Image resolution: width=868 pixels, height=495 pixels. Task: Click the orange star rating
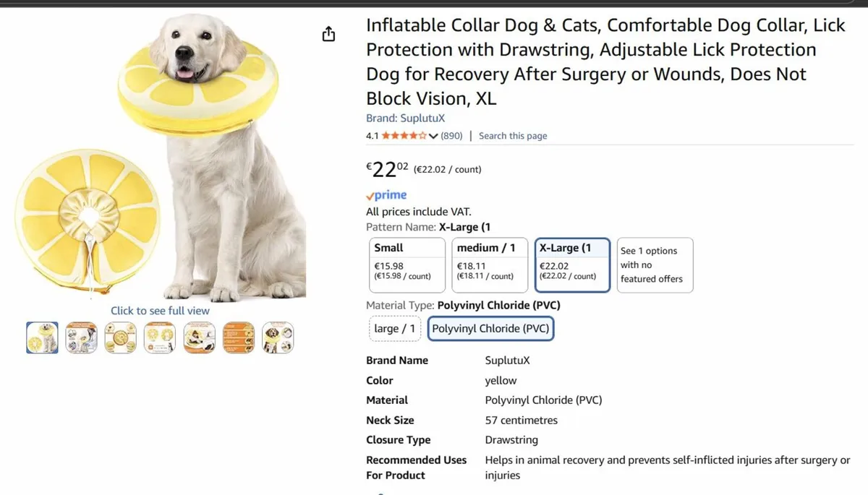[401, 135]
